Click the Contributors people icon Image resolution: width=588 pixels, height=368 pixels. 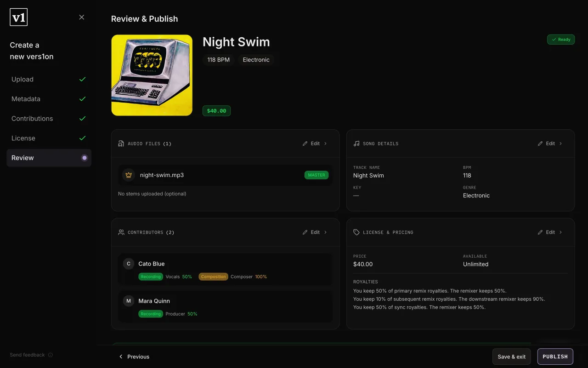(x=121, y=232)
